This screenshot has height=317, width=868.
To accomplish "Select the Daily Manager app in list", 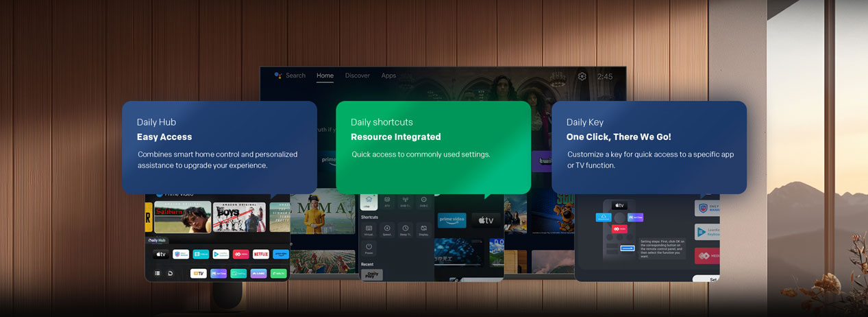I will coord(707,208).
